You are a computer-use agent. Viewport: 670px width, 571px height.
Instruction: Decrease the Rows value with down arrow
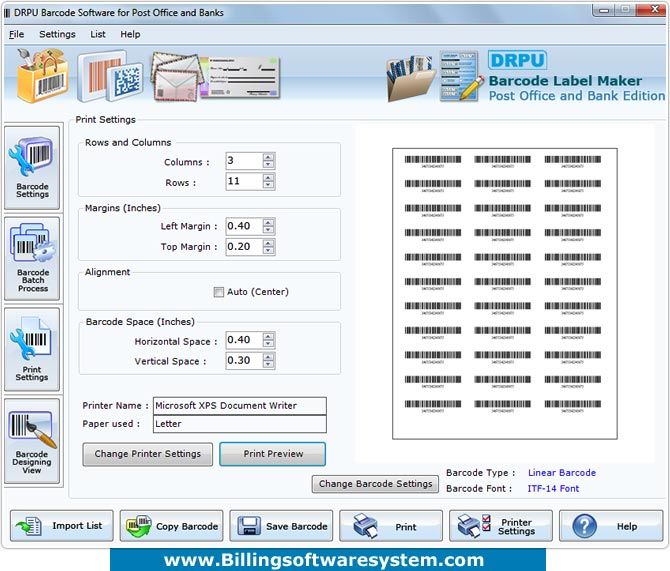click(x=268, y=185)
